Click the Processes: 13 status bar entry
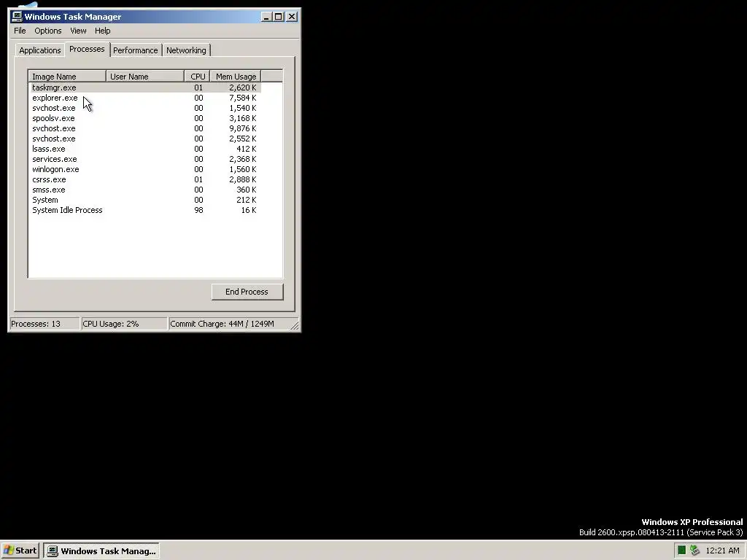 click(x=44, y=324)
